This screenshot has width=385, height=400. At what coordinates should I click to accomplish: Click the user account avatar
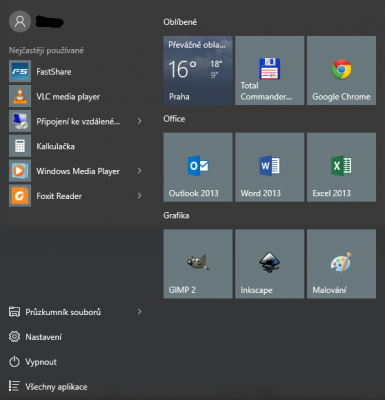[x=20, y=22]
